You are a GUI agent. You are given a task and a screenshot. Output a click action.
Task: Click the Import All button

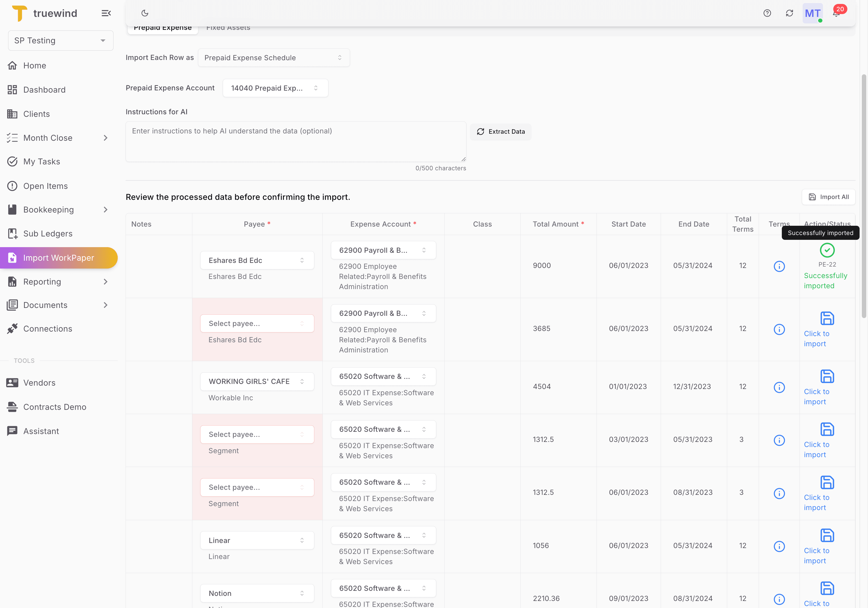[x=828, y=196]
